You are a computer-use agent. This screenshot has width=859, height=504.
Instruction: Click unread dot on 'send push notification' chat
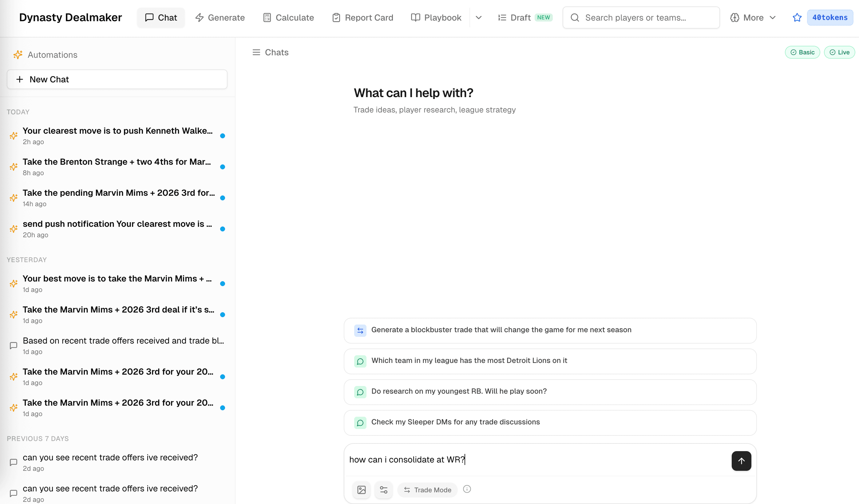[x=223, y=229]
